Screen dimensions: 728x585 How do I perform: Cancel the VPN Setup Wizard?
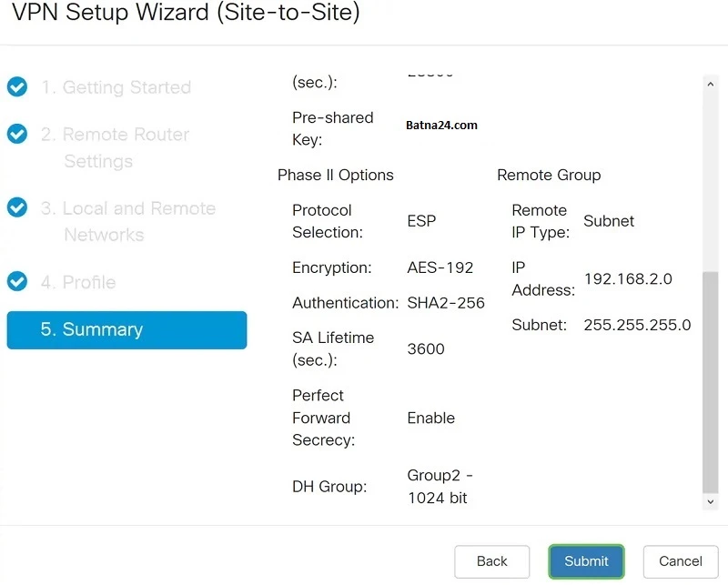click(x=681, y=561)
